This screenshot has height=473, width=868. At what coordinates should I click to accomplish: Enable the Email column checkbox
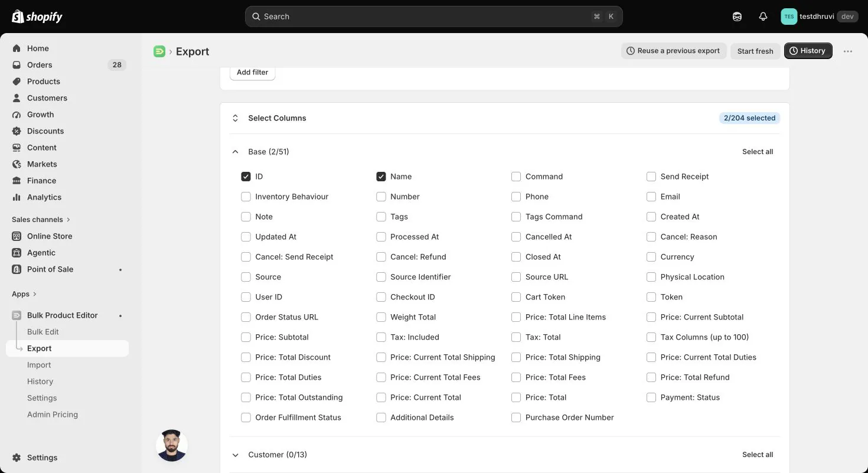coord(651,197)
